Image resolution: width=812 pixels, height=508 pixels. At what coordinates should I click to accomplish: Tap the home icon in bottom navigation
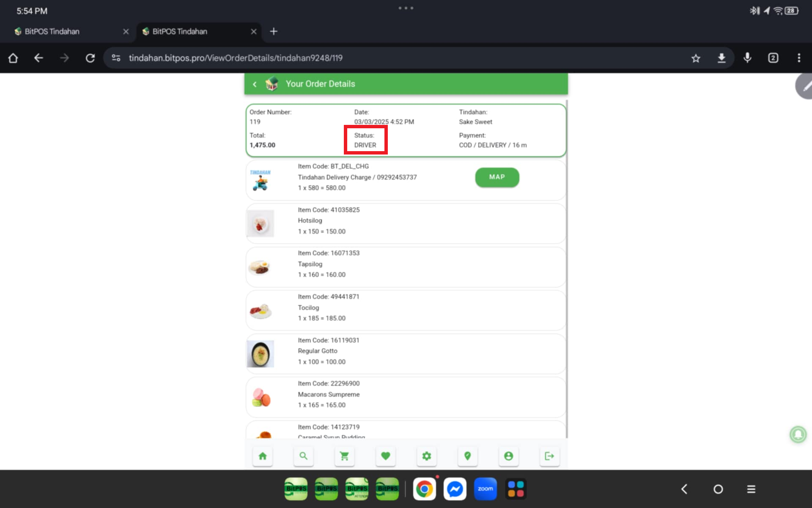click(x=263, y=456)
